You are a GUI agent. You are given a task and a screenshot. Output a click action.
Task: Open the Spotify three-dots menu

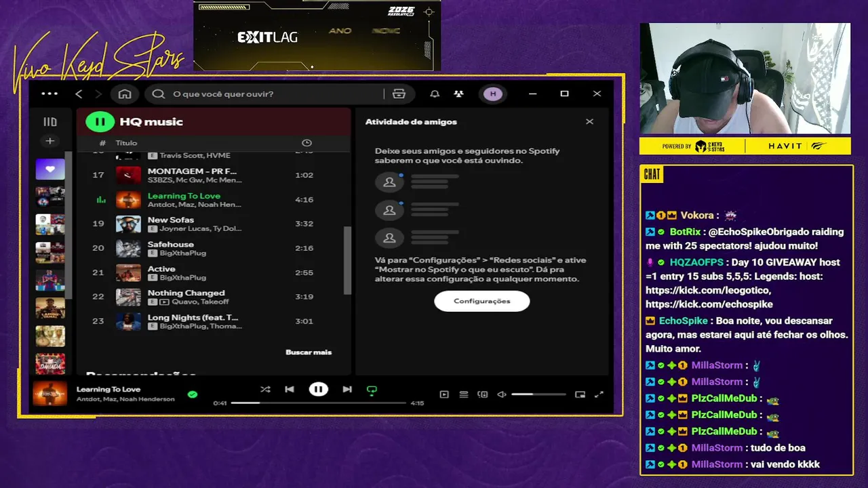click(50, 94)
